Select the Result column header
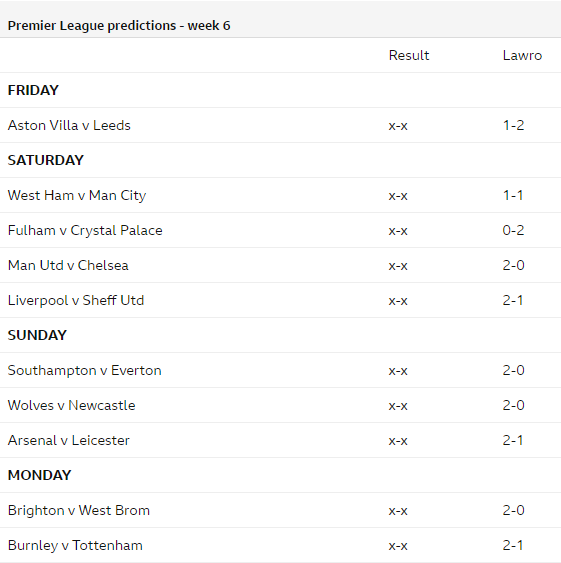Viewport: 561px width, 563px height. [x=409, y=55]
